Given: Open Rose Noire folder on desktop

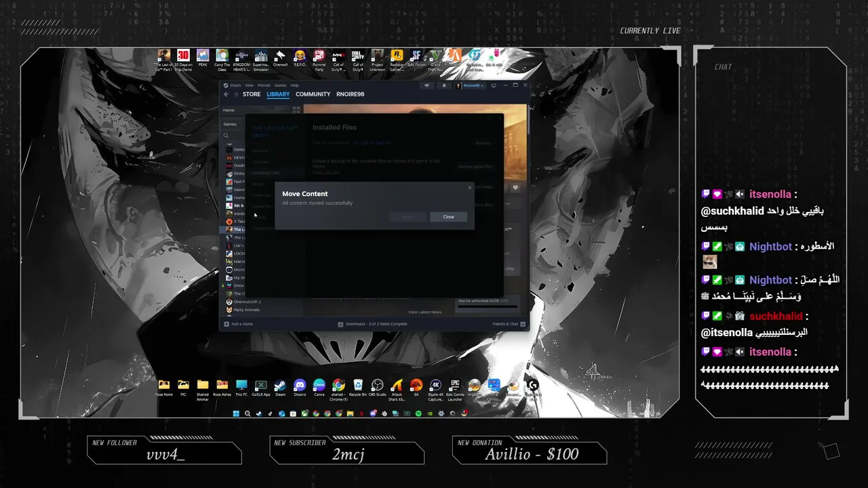Looking at the screenshot, I should point(163,388).
